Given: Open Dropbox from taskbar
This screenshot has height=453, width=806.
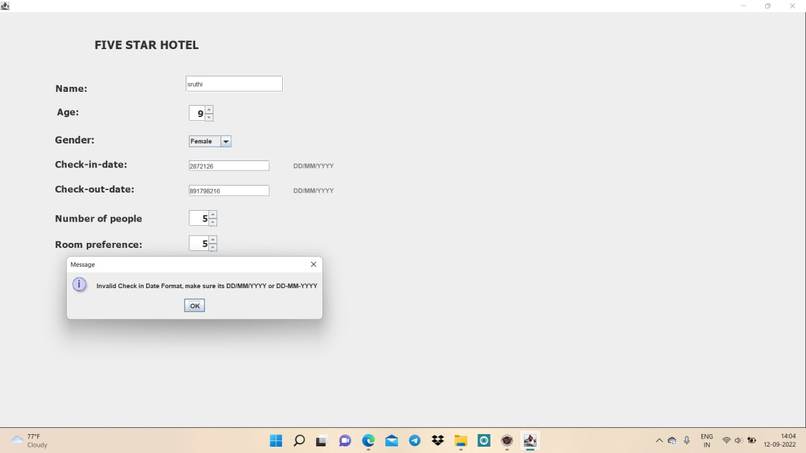Looking at the screenshot, I should tap(437, 441).
